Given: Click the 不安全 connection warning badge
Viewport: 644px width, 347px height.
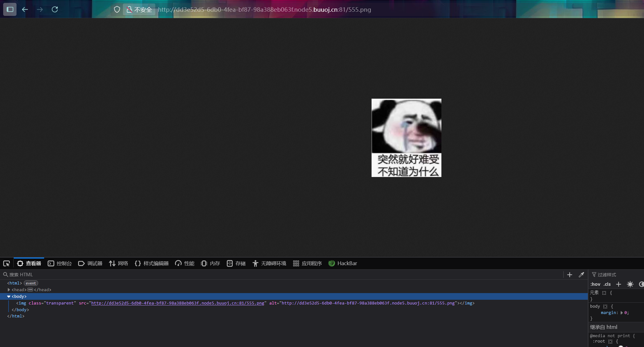Looking at the screenshot, I should pyautogui.click(x=139, y=10).
